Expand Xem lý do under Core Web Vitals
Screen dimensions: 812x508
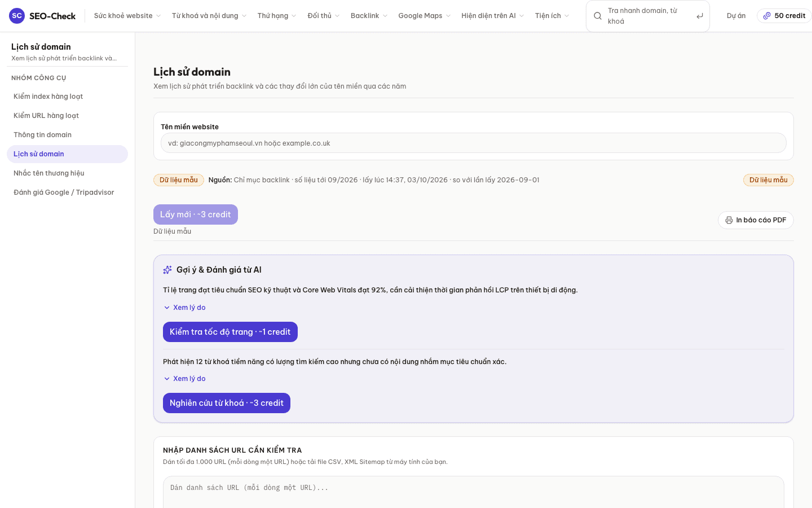pos(184,308)
